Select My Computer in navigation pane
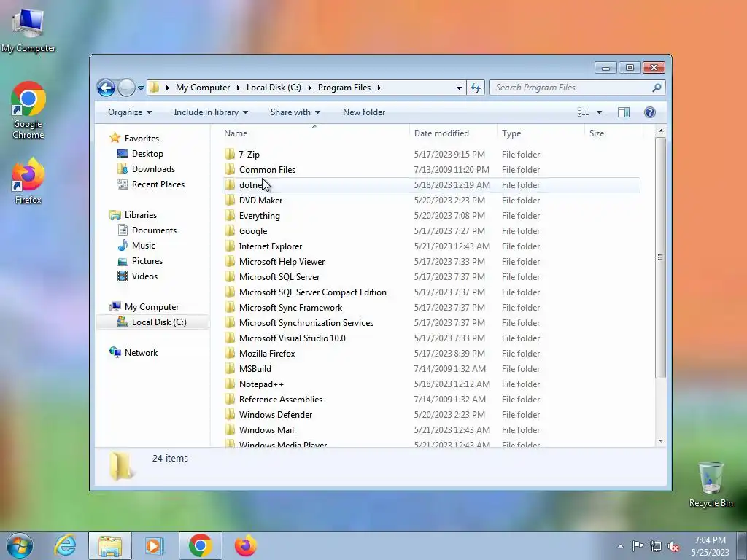Screen dimensions: 747x560 [x=152, y=307]
